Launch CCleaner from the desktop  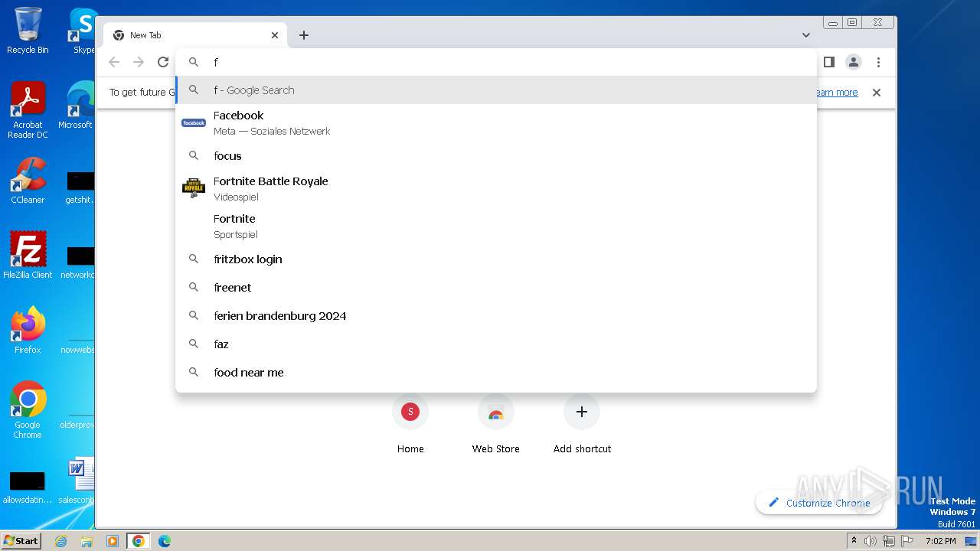coord(28,181)
